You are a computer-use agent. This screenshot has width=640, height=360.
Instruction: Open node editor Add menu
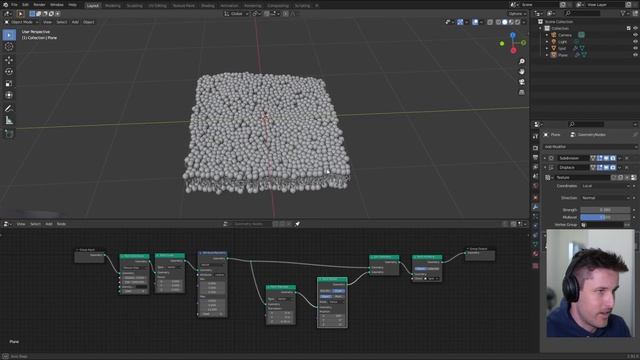pyautogui.click(x=49, y=224)
